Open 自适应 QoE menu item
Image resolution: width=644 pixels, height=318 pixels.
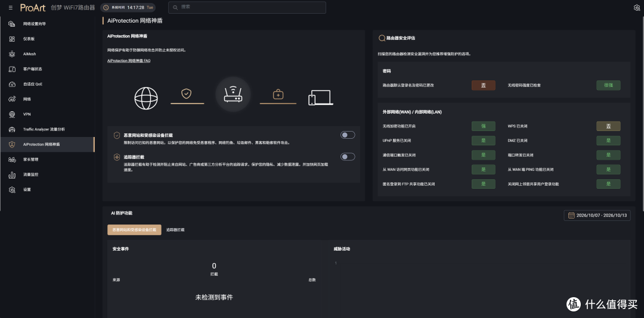pyautogui.click(x=47, y=84)
